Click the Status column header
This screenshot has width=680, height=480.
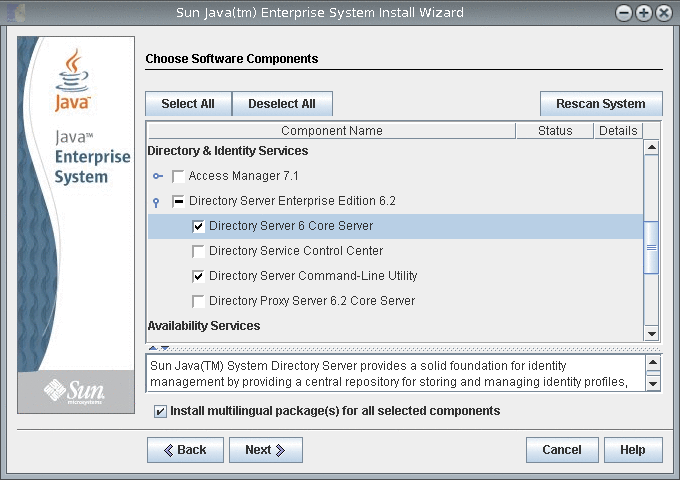pyautogui.click(x=555, y=131)
